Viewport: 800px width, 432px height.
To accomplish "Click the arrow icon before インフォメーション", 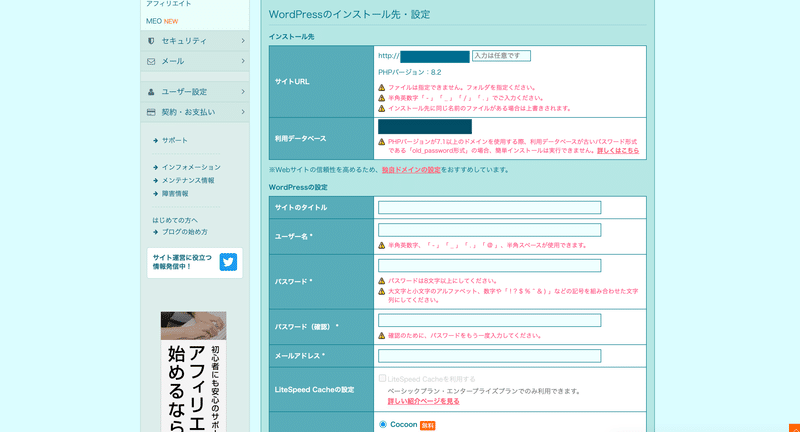I will [156, 167].
